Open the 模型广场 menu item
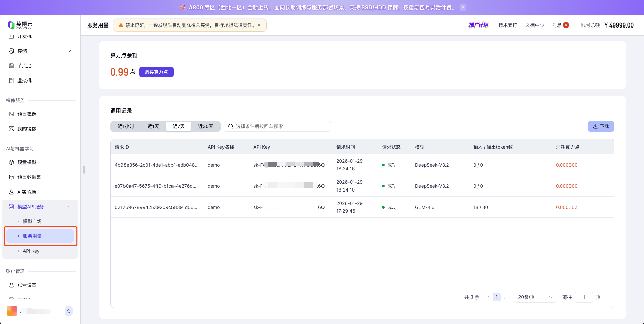 pos(32,221)
